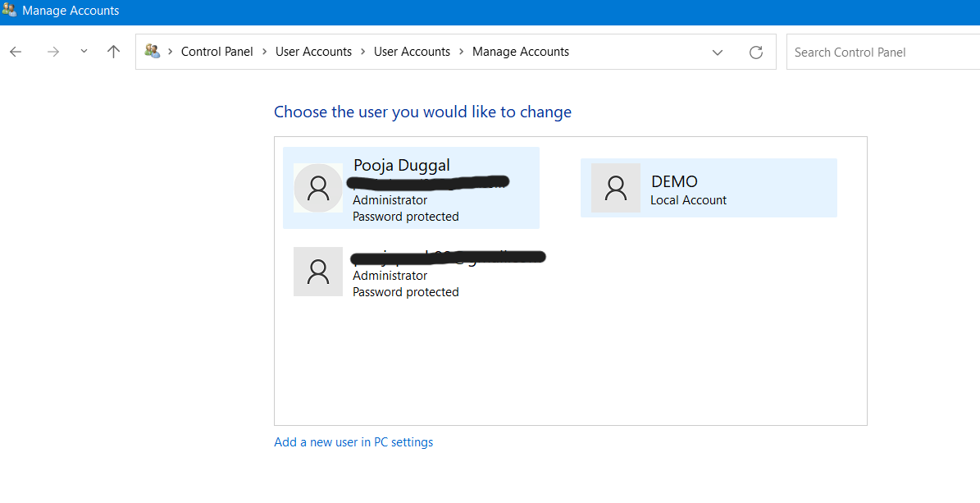
Task: Open the Recent locations dropdown arrow
Action: [84, 52]
